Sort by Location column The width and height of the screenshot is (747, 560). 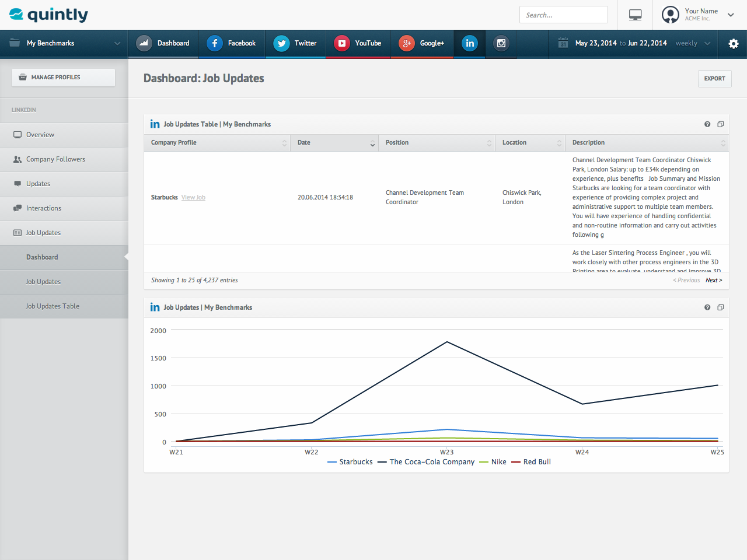(530, 143)
